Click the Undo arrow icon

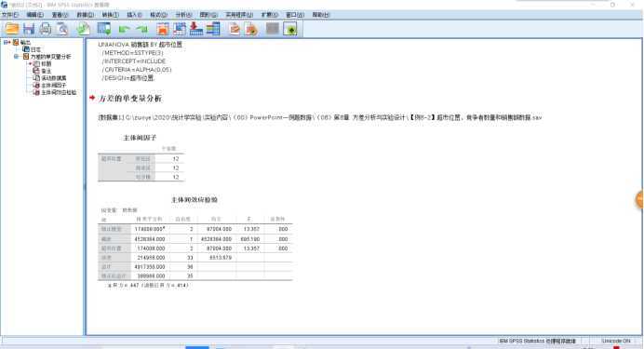click(x=124, y=29)
